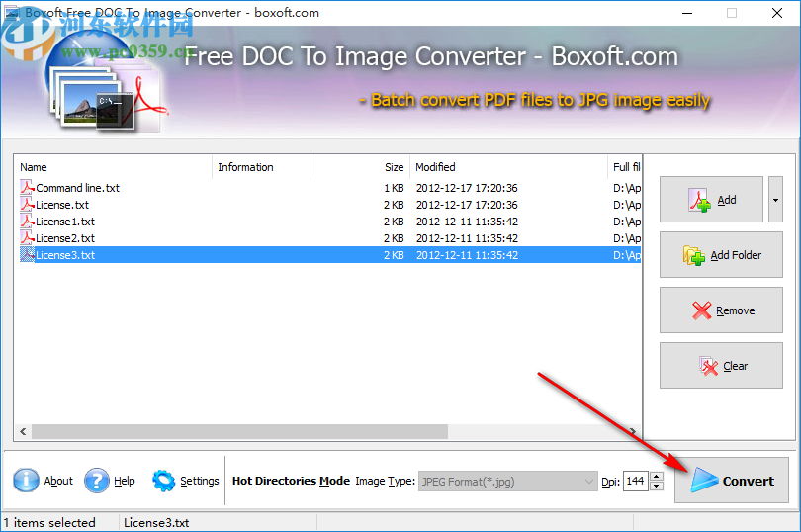The height and width of the screenshot is (532, 801).
Task: Click PDF icon of License.txt
Action: click(x=27, y=204)
